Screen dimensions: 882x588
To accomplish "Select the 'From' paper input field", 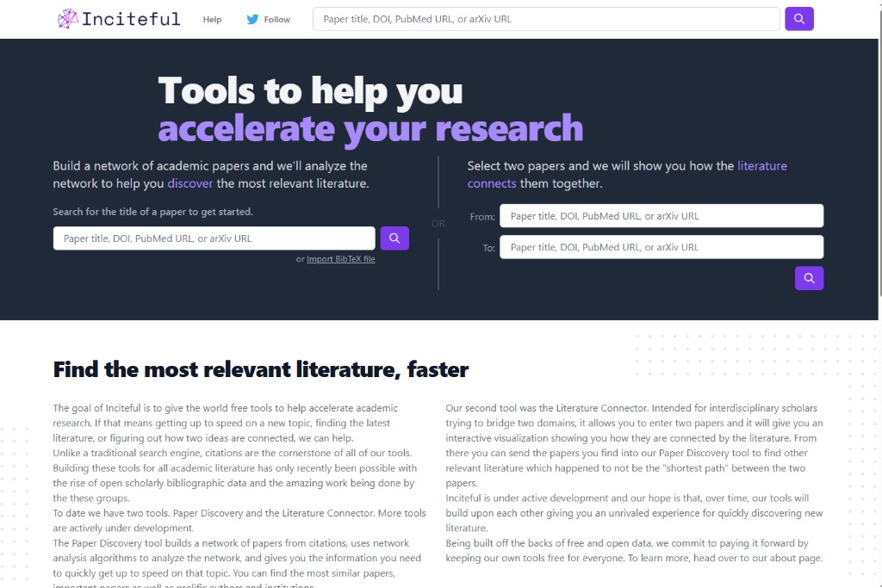I will click(x=661, y=216).
